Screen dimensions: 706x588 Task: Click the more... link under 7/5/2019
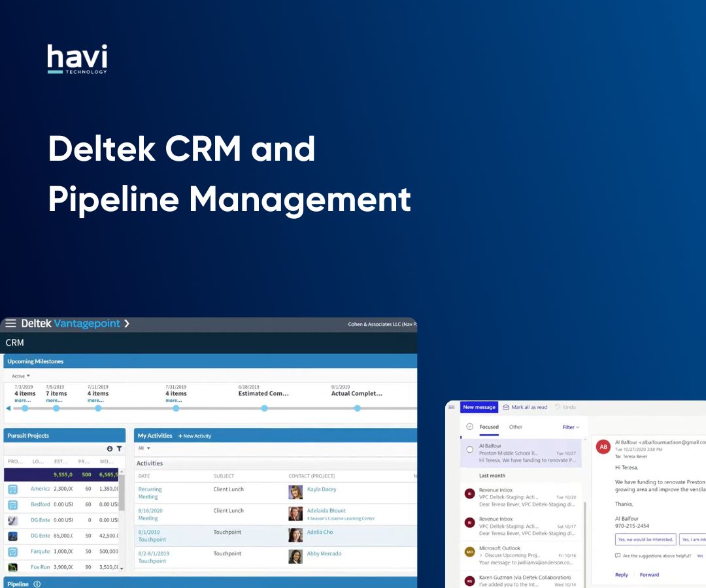[54, 400]
